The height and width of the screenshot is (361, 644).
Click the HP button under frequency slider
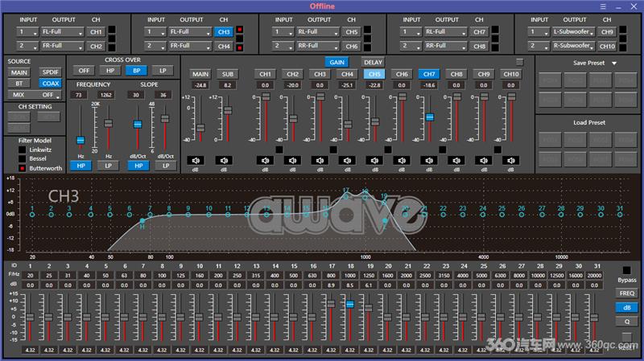pyautogui.click(x=81, y=166)
